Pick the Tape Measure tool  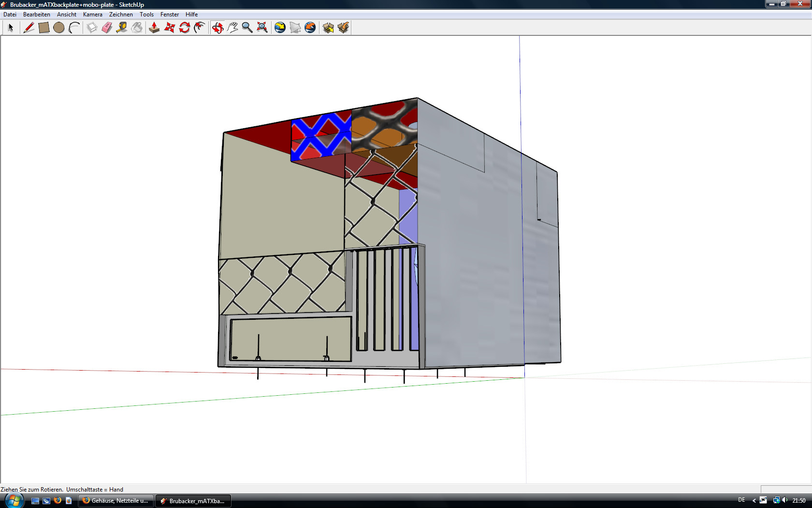(122, 28)
